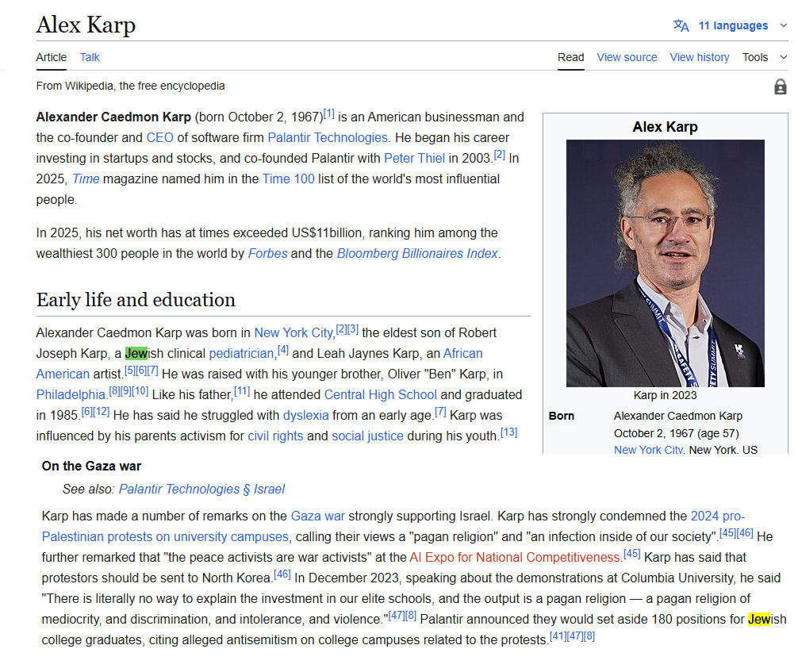Click 'From Wikipedia, the free encyclopedia' tagline

click(x=130, y=86)
